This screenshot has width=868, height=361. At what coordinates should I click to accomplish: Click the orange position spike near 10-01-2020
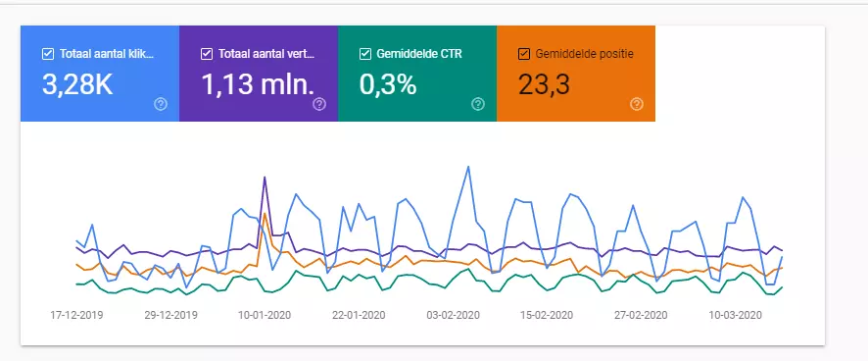265,214
